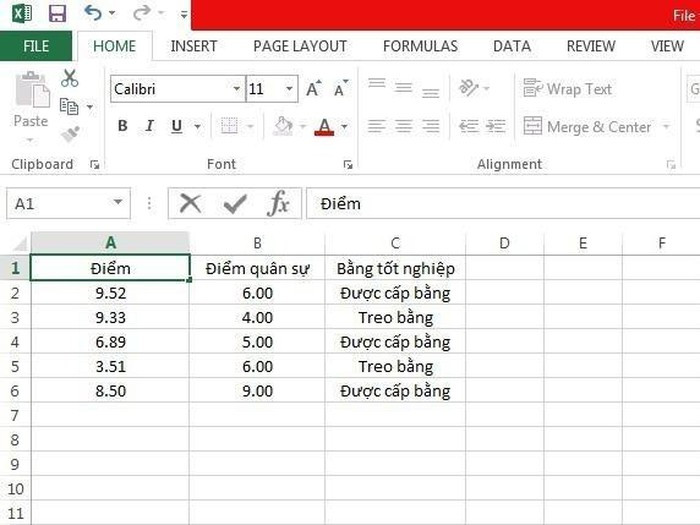The width and height of the screenshot is (700, 525).
Task: Open the FORMULAS ribbon tab
Action: point(420,46)
